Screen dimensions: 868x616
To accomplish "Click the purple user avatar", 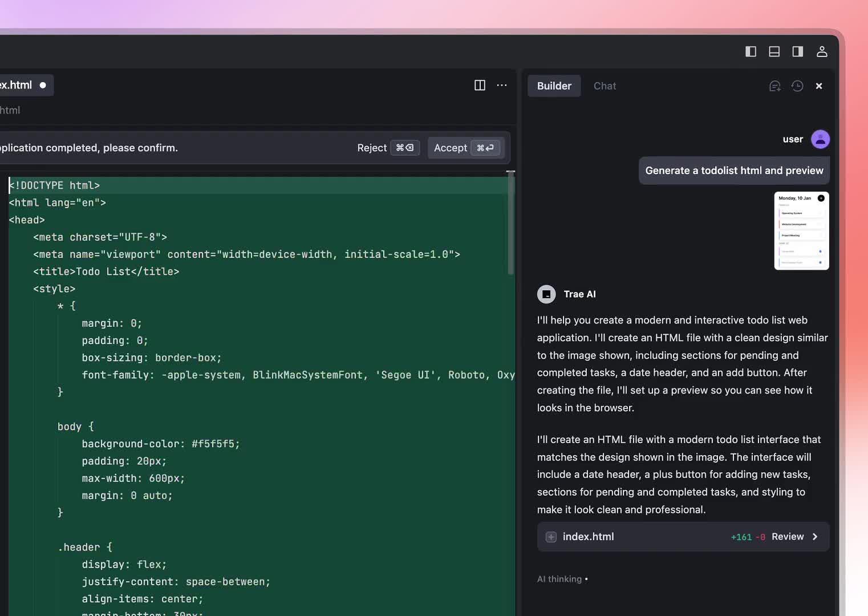I will coord(820,139).
